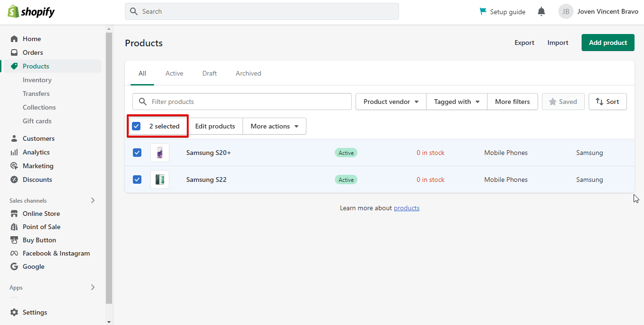The image size is (644, 325).
Task: Expand the Tagged with filter
Action: [456, 102]
